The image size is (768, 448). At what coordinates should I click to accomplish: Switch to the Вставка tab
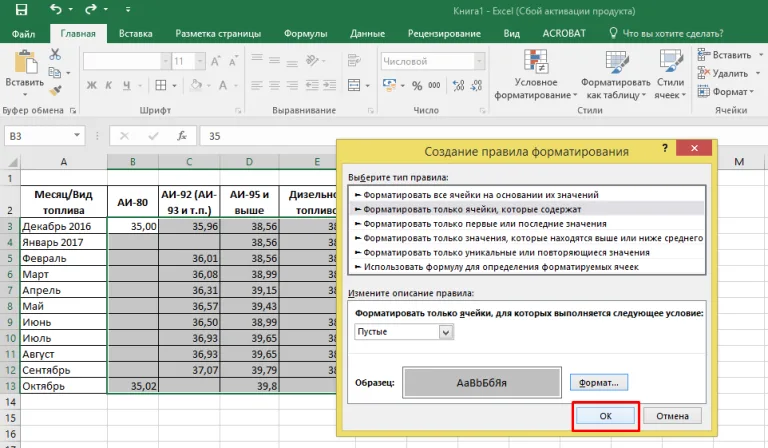(x=136, y=34)
